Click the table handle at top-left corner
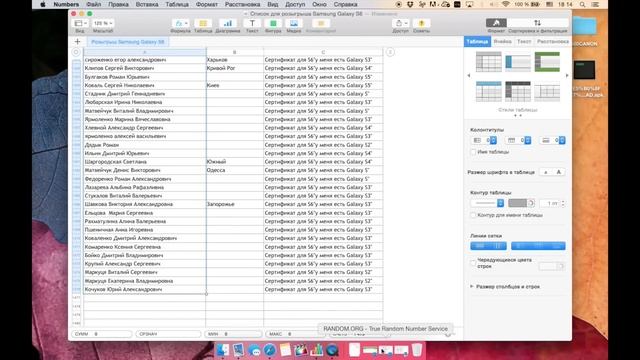The height and width of the screenshot is (360, 640). [x=76, y=52]
